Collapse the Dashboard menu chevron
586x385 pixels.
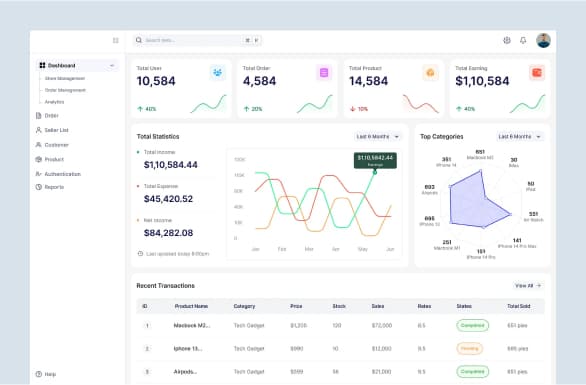tap(112, 65)
